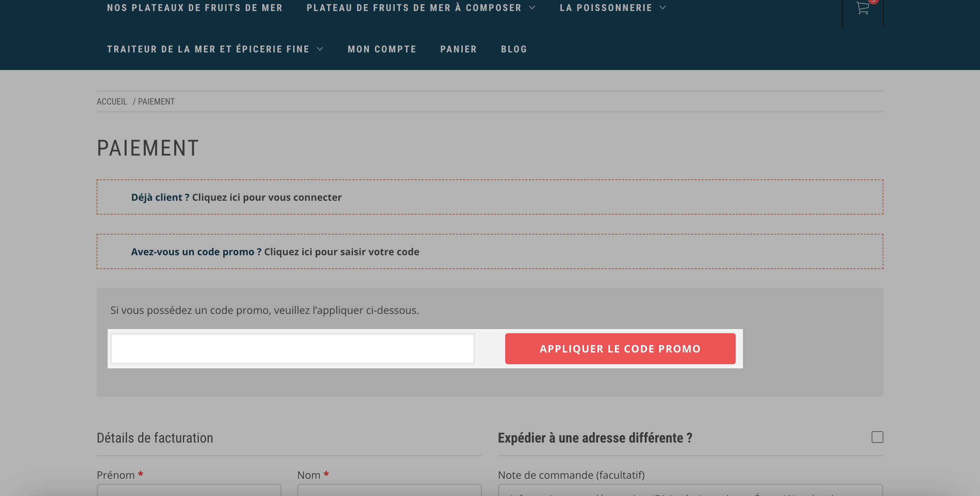
Task: Open Traiteur de la mer et épicerie fine
Action: (208, 49)
